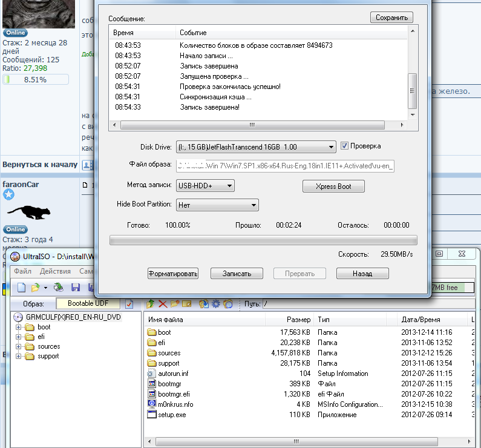Click the boot information icon beside Bootable UDF
This screenshot has width=481, height=448.
point(129,304)
